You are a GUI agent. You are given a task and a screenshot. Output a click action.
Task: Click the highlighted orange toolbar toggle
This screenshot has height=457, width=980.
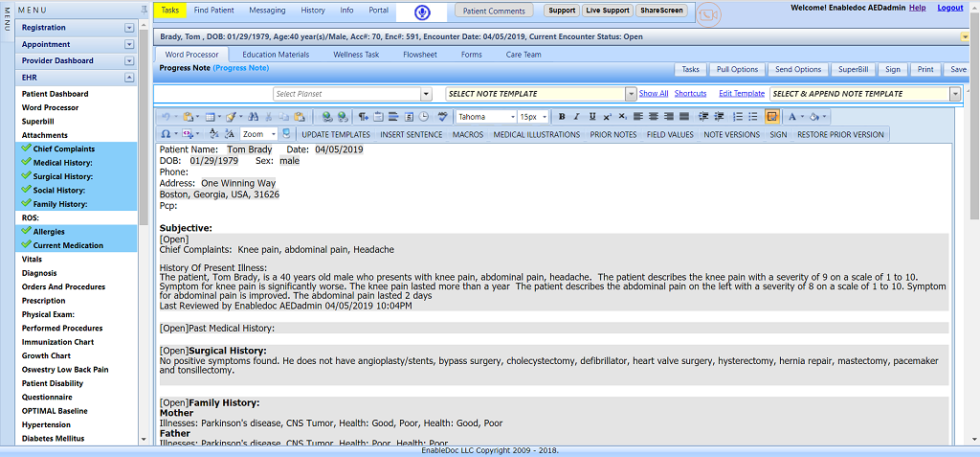click(x=772, y=117)
